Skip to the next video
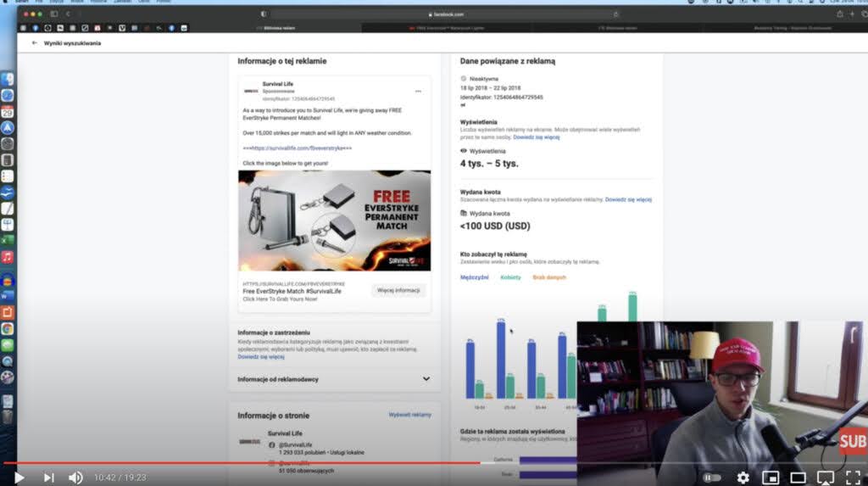This screenshot has width=868, height=486. point(48,478)
